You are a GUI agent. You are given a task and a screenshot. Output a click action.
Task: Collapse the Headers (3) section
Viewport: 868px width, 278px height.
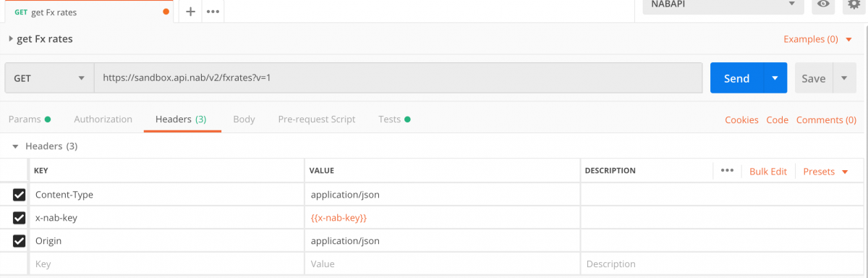(15, 146)
